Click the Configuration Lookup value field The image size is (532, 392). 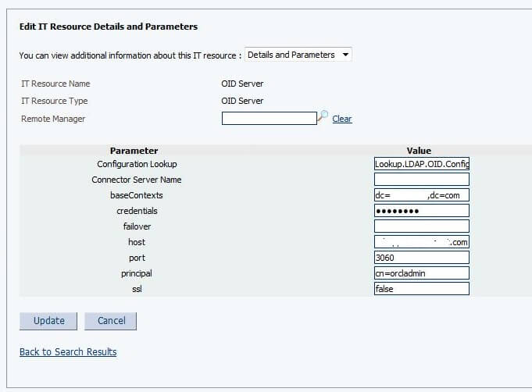pos(422,164)
